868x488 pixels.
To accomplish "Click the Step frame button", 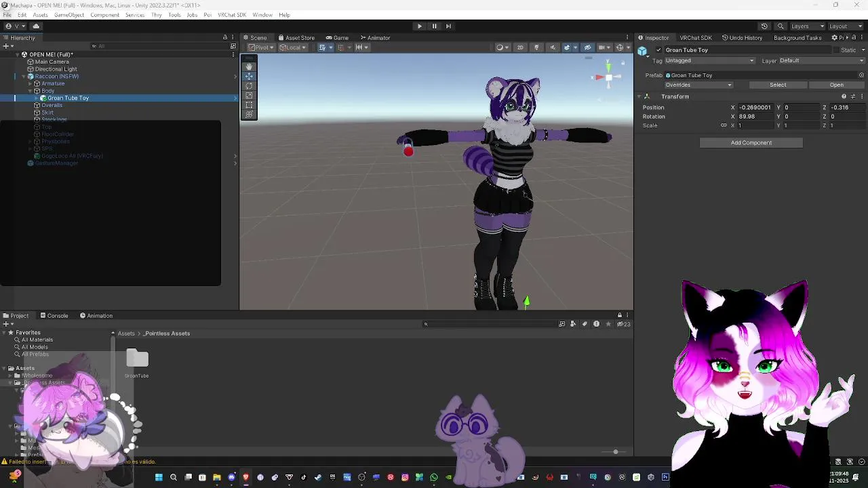I will click(448, 26).
